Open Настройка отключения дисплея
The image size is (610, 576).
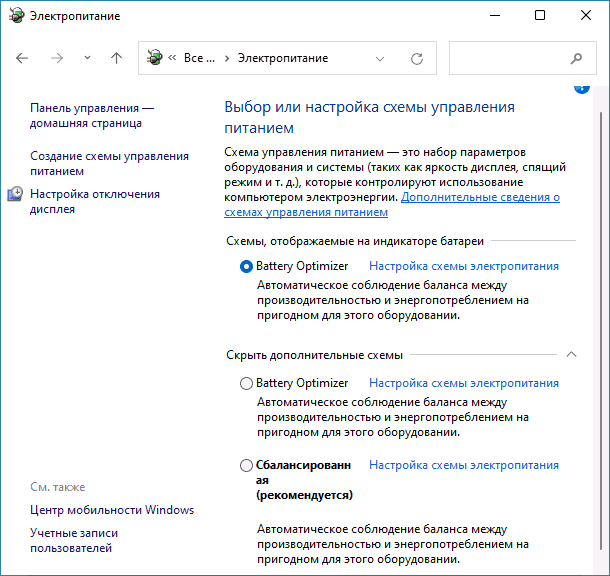pos(95,201)
